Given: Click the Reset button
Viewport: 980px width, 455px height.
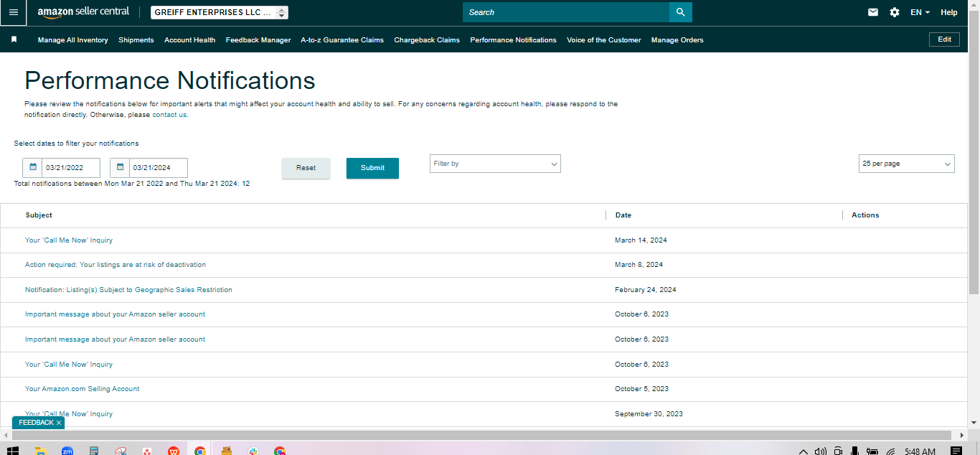Looking at the screenshot, I should click(x=306, y=168).
